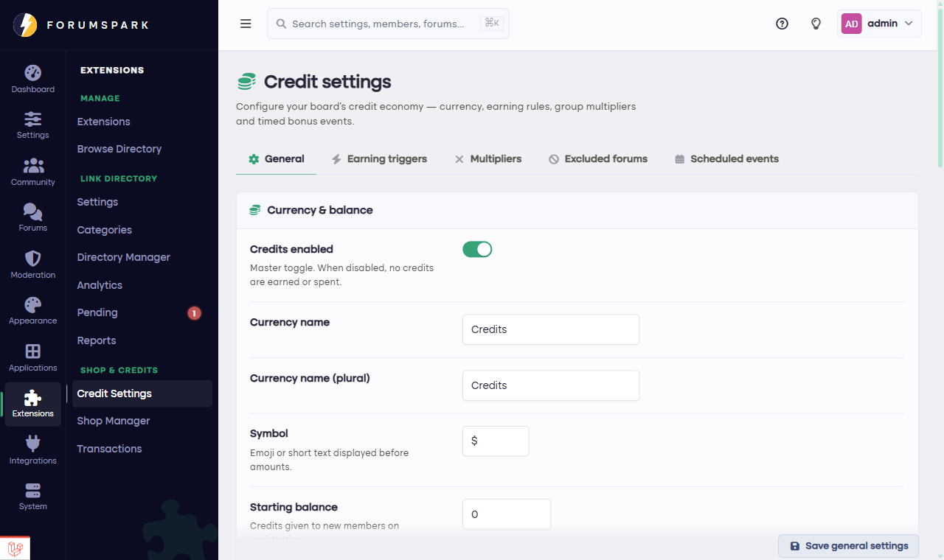Click the coin stack icon beside Credit settings title
The image size is (944, 560).
(246, 82)
